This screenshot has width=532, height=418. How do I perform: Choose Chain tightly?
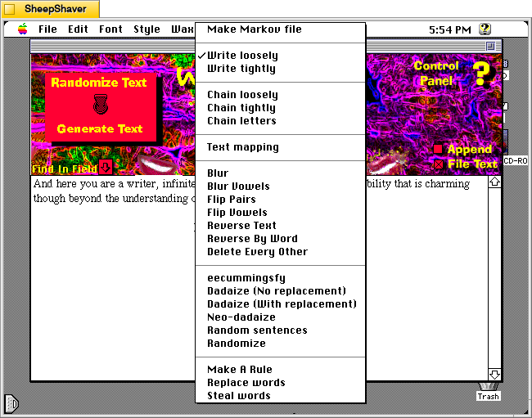280,108
